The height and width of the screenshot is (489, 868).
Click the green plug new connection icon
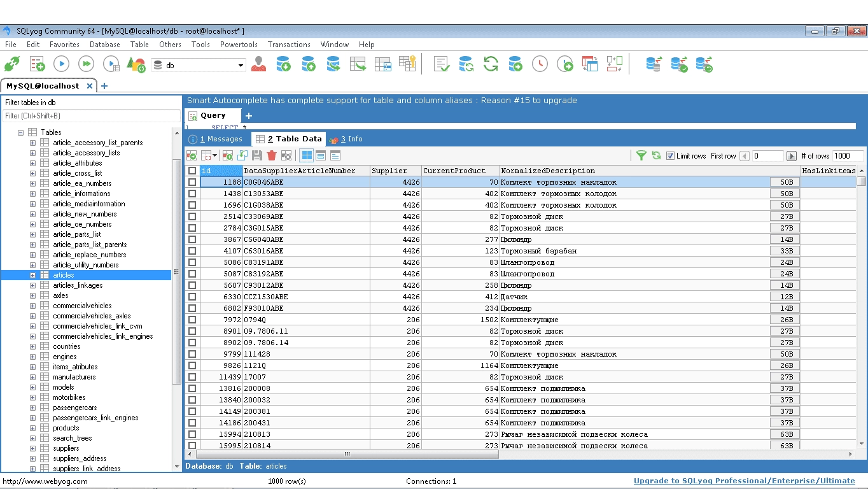(x=12, y=64)
